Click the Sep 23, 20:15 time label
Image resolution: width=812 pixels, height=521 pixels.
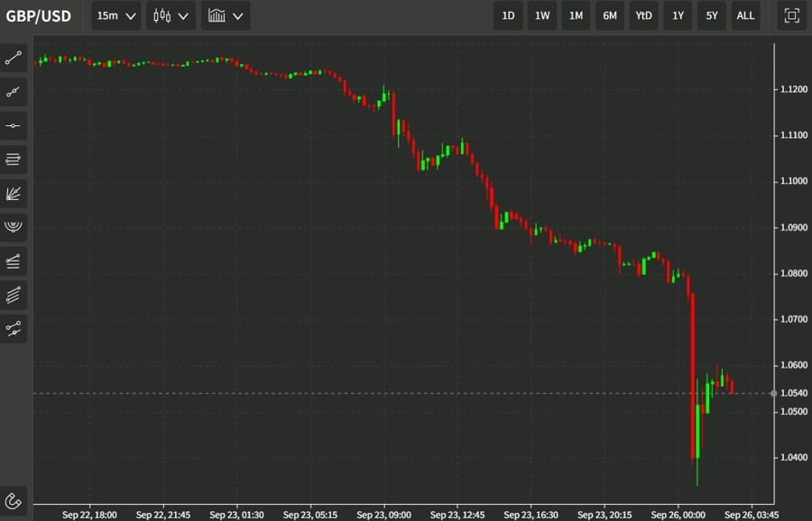coord(604,515)
